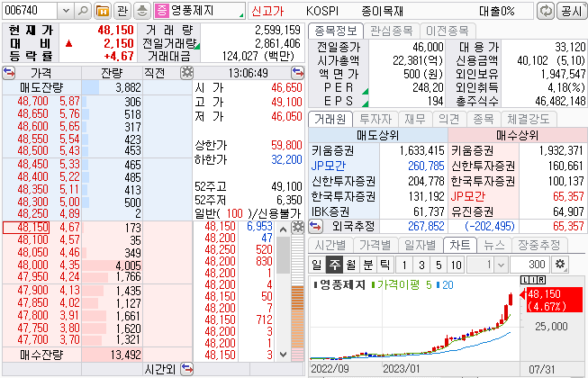Click the tick list scrollbar thumb
Image resolution: width=588 pixels, height=378 pixels.
tap(283, 255)
